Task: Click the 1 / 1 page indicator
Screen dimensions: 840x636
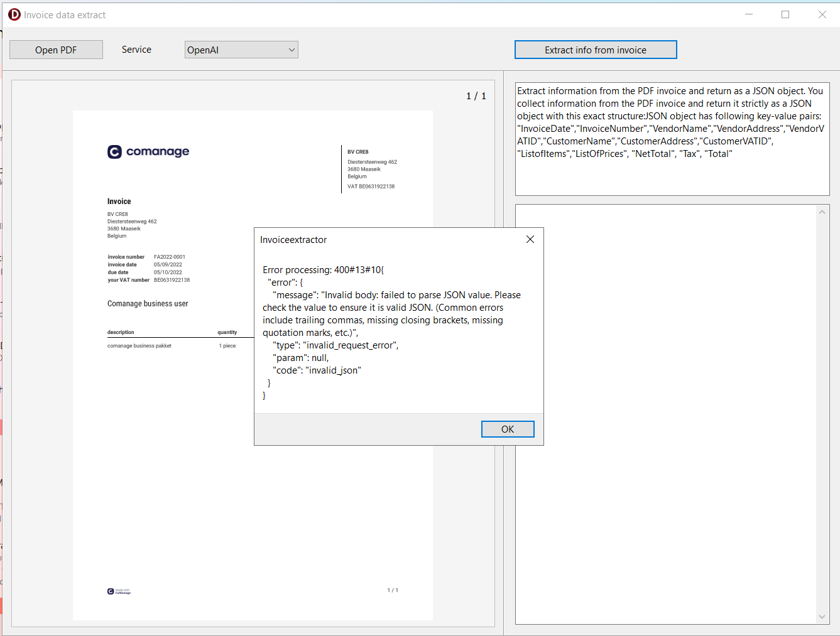Action: click(x=476, y=96)
